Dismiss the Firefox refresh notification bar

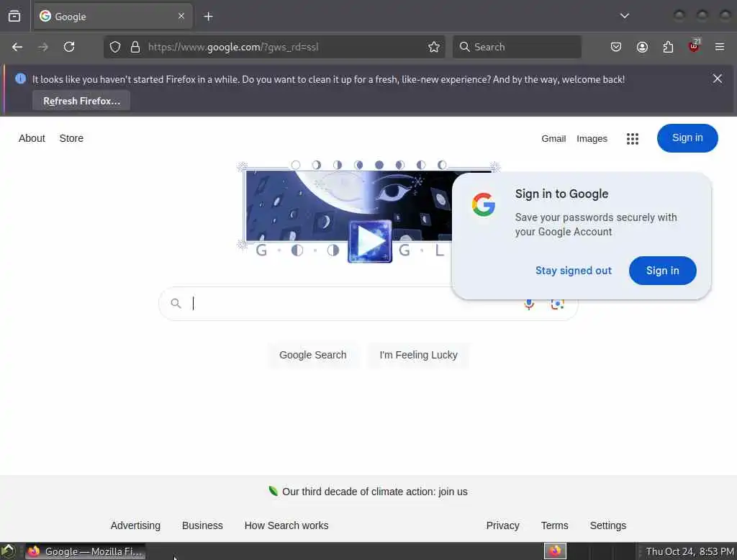coord(718,78)
